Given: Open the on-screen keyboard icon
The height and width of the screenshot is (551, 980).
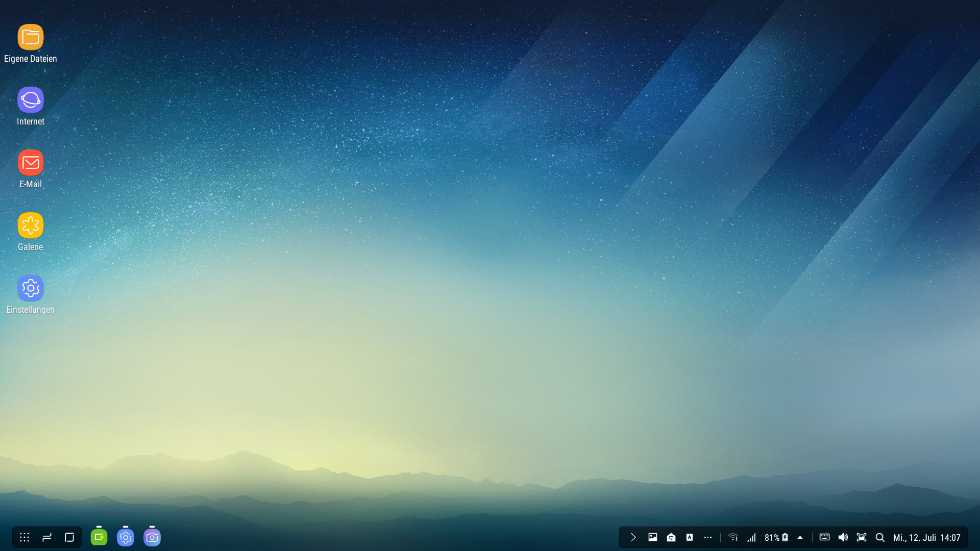Looking at the screenshot, I should pyautogui.click(x=825, y=537).
